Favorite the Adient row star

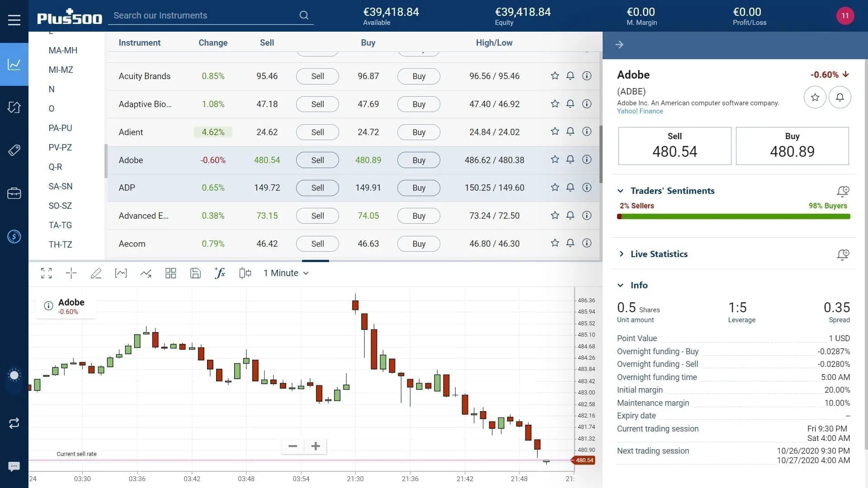coord(555,131)
